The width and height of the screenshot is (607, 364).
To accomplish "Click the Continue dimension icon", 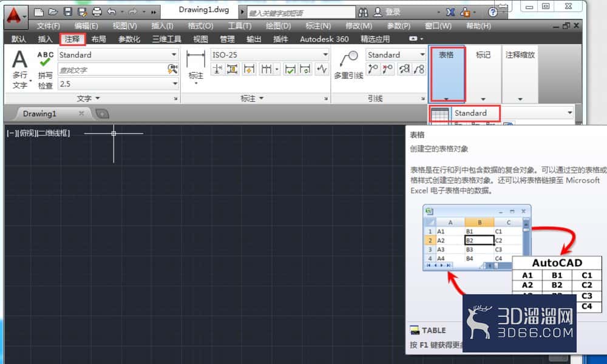I will click(266, 69).
